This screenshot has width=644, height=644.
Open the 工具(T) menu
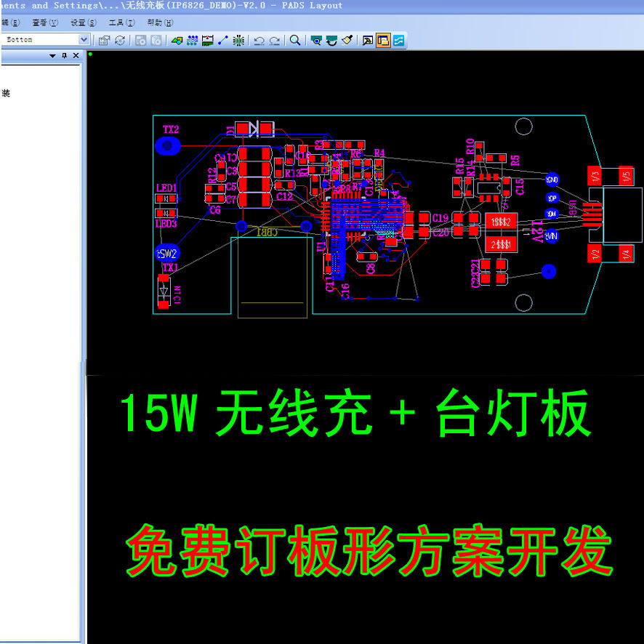coord(121,22)
